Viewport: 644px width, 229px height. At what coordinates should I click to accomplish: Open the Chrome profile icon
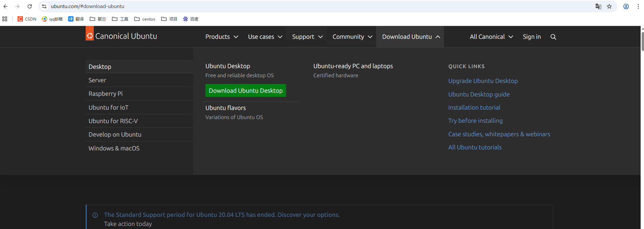(626, 6)
